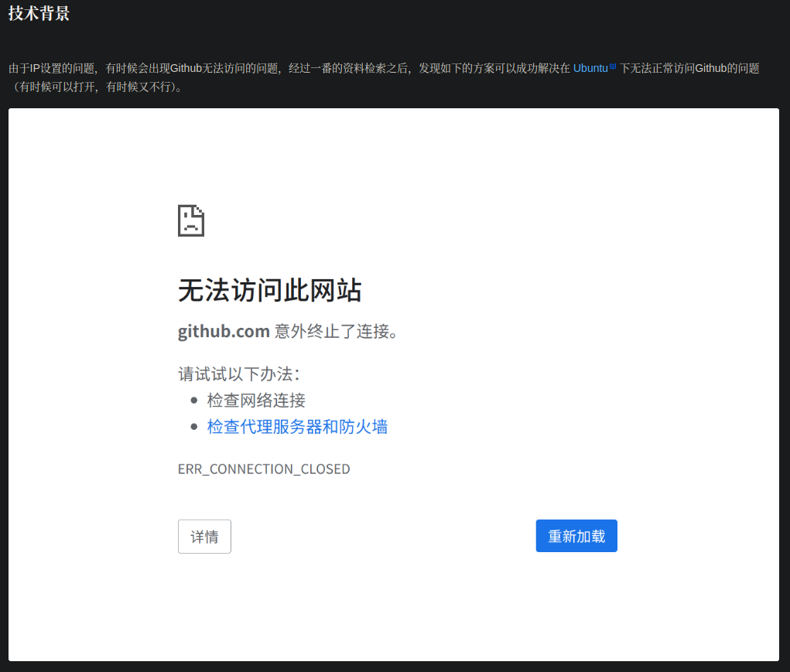
Task: Click the ERR_CONNECTION_CLOSED error code
Action: coord(264,469)
